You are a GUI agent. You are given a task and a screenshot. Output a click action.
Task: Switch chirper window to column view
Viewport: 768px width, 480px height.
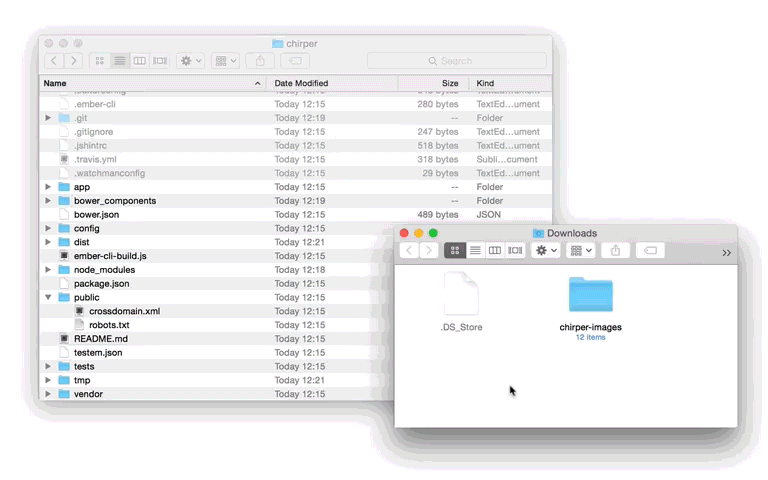139,61
